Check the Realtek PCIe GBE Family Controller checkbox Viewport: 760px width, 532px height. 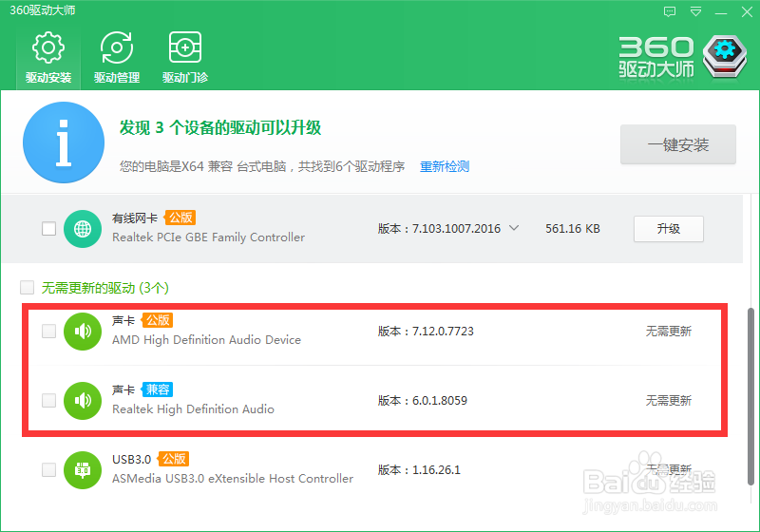point(49,229)
